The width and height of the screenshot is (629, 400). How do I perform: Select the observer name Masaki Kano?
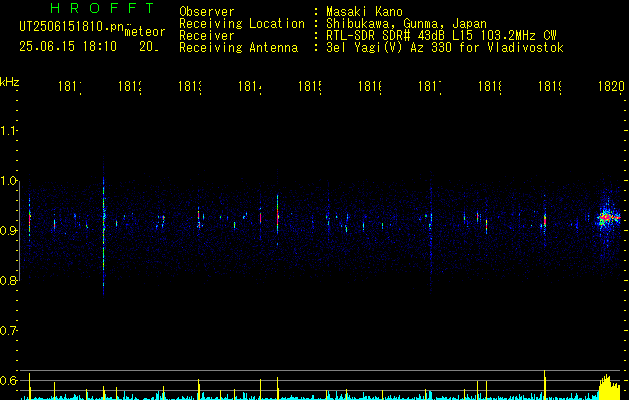(x=364, y=11)
